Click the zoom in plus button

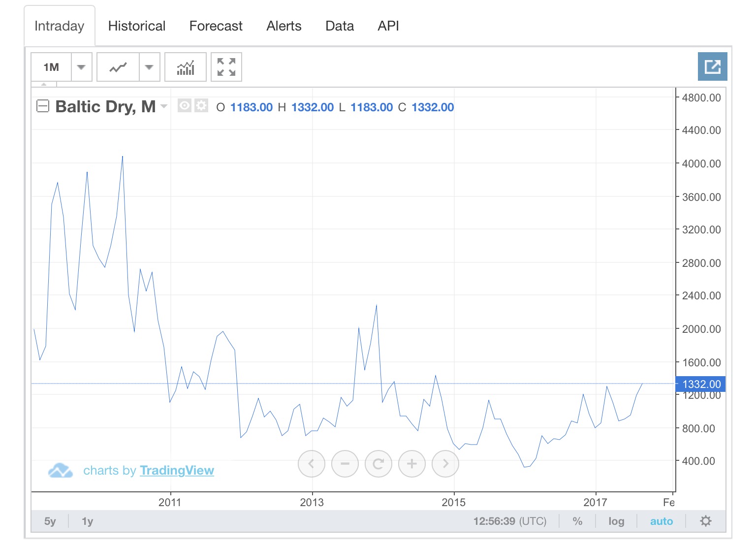click(x=412, y=464)
